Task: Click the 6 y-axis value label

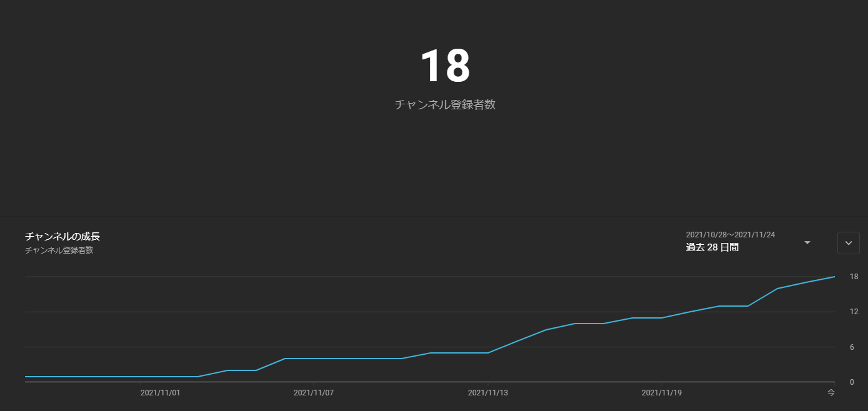Action: click(851, 347)
